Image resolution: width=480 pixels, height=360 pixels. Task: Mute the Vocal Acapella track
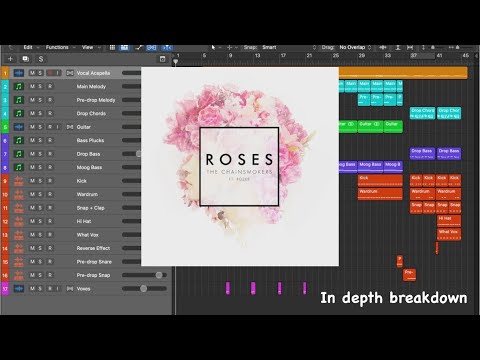(32, 73)
